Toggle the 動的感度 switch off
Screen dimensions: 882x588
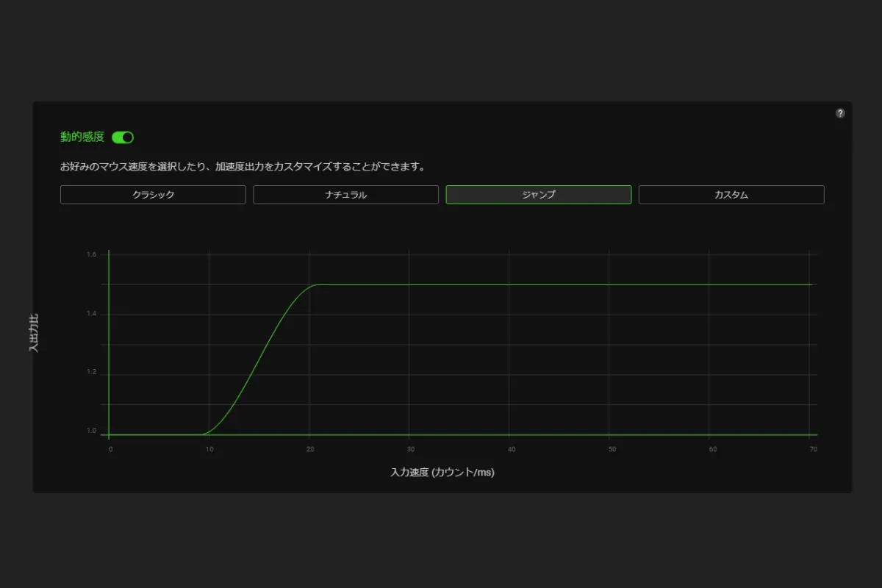point(123,137)
